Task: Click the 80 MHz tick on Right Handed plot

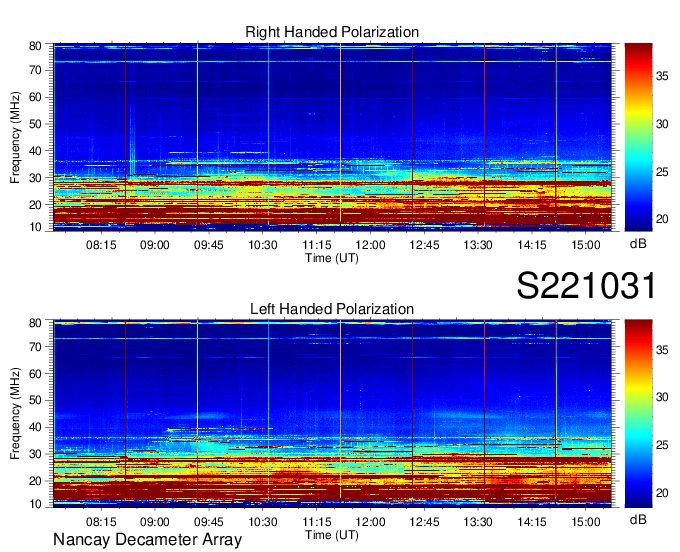Action: tap(35, 46)
